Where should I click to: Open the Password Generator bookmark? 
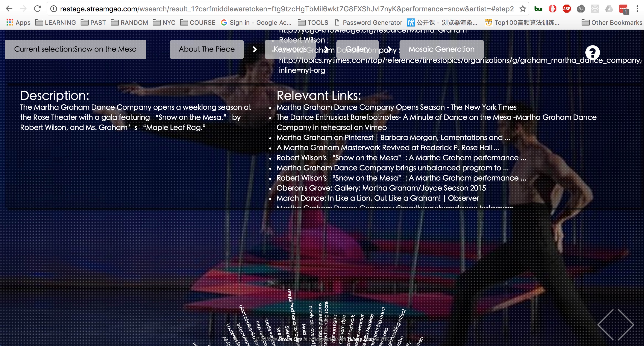[x=368, y=22]
